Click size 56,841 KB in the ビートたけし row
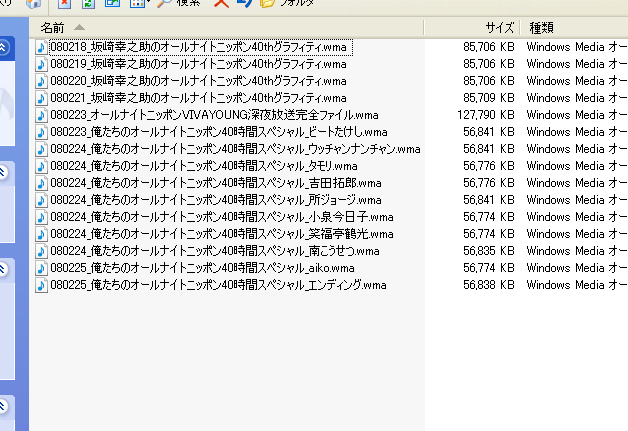628x431 pixels. pyautogui.click(x=489, y=132)
